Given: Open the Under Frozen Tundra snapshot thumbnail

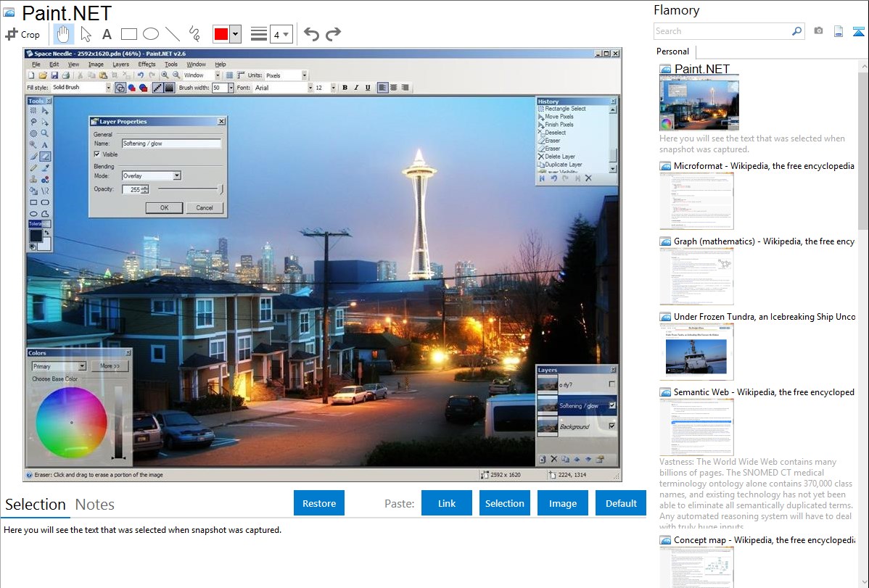Looking at the screenshot, I should point(696,352).
